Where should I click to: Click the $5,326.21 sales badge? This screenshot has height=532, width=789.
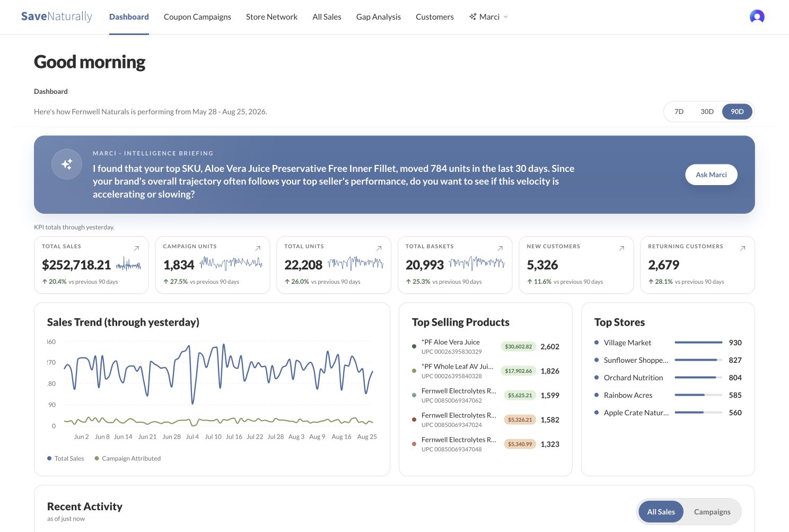tap(520, 420)
